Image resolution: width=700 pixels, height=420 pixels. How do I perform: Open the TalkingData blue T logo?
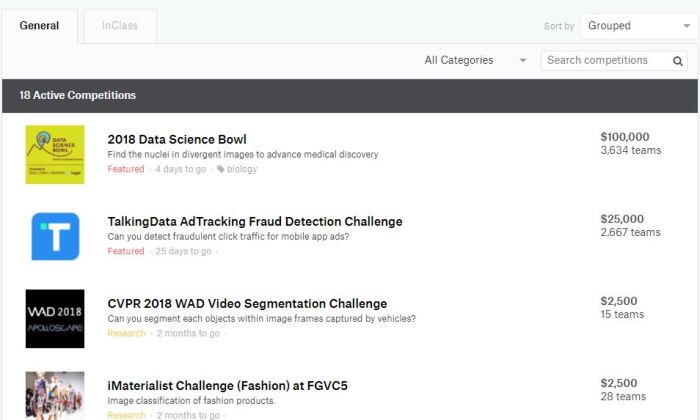[55, 236]
